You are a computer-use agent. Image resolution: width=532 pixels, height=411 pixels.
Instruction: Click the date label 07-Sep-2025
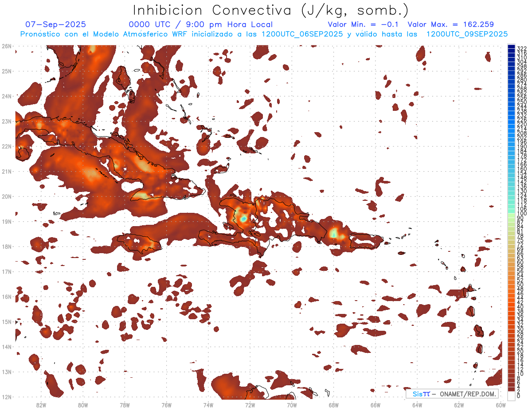[55, 24]
